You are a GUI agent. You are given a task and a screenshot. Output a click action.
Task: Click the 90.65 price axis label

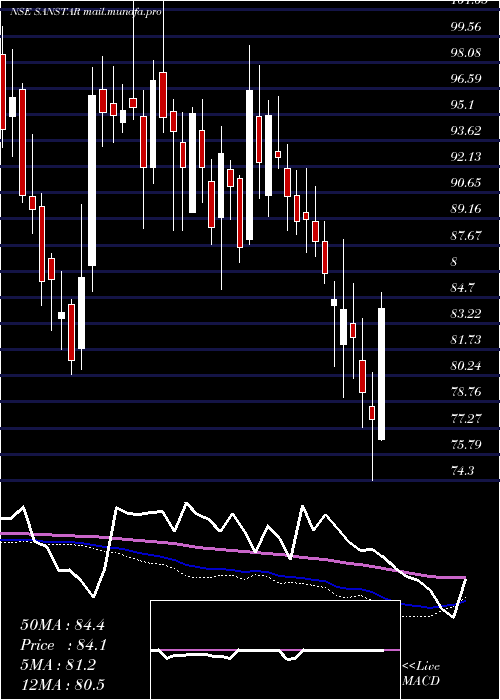point(466,183)
